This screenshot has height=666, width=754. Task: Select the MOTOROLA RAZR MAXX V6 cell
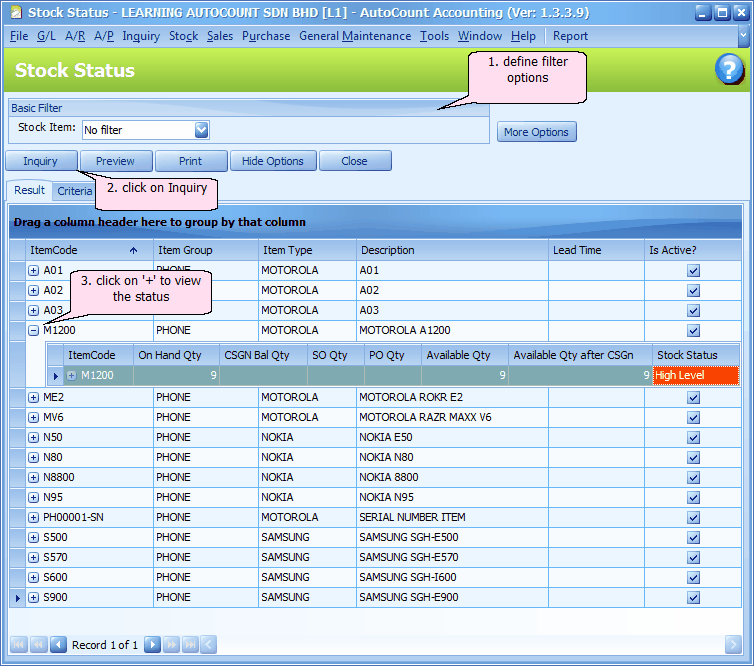pyautogui.click(x=452, y=417)
